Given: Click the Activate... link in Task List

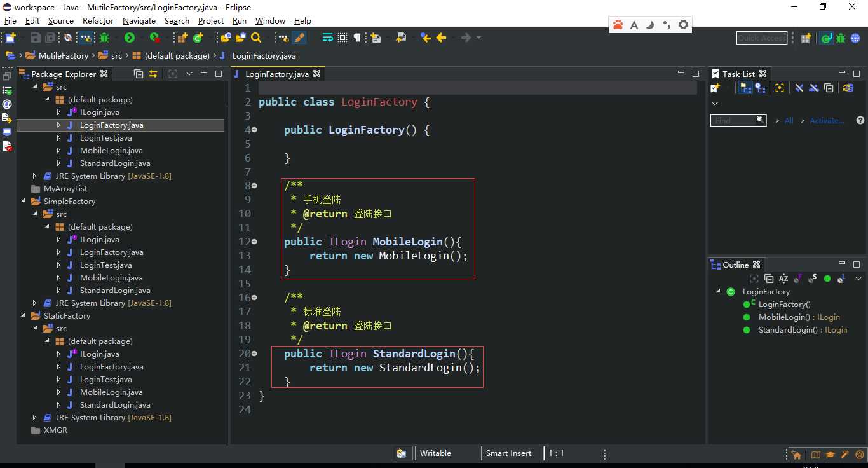Looking at the screenshot, I should [x=827, y=120].
